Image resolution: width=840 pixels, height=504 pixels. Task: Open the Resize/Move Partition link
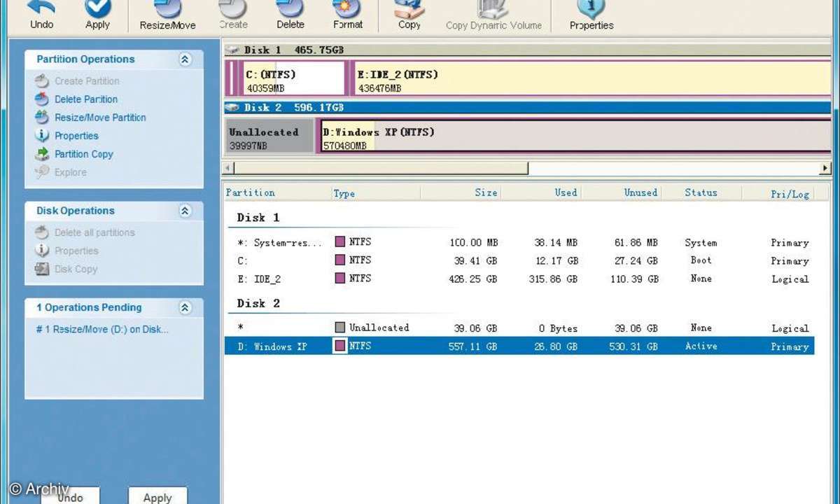tap(100, 118)
